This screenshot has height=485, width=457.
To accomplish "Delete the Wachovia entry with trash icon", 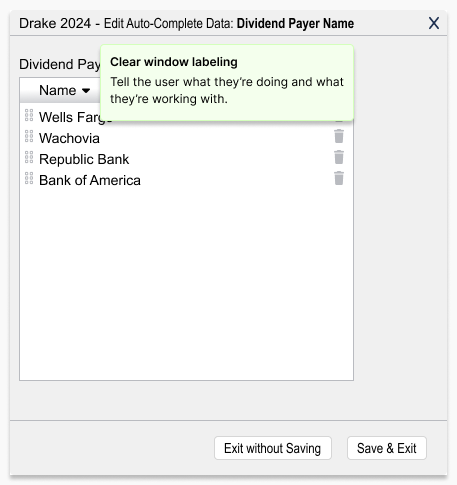I will pyautogui.click(x=339, y=136).
